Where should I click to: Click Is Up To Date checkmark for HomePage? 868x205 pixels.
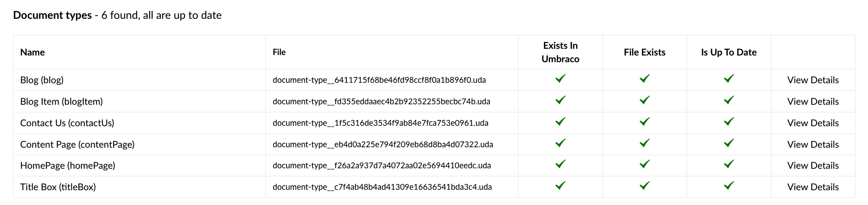tap(729, 164)
